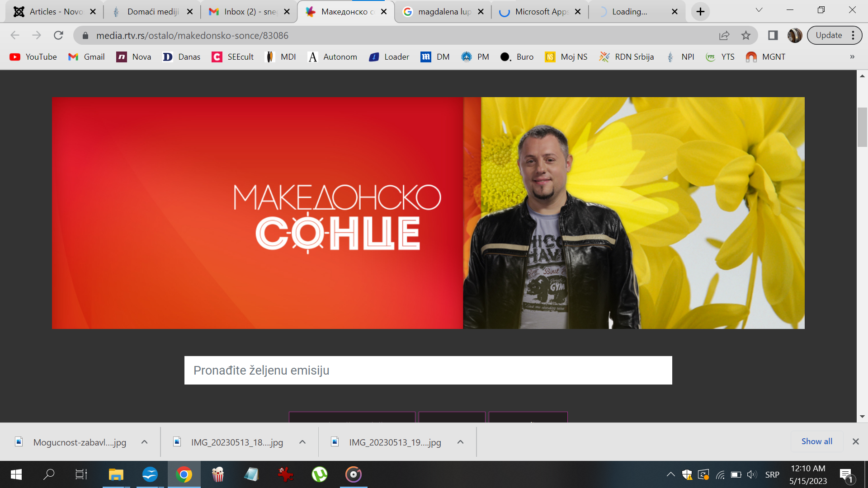Bookmark this page with the star icon
This screenshot has height=488, width=868.
pyautogui.click(x=746, y=35)
